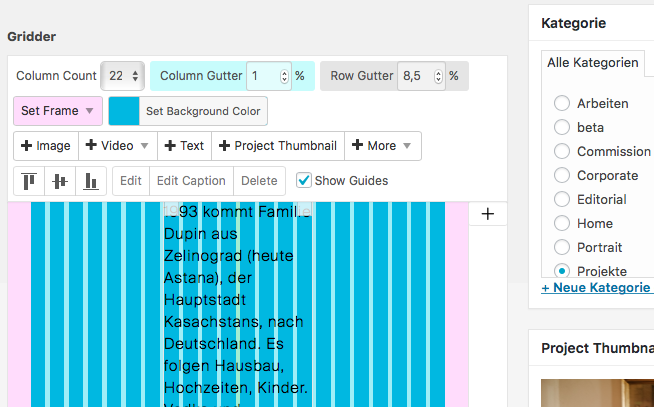Click the blue background color swatch
This screenshot has height=407, width=654.
pyautogui.click(x=124, y=110)
